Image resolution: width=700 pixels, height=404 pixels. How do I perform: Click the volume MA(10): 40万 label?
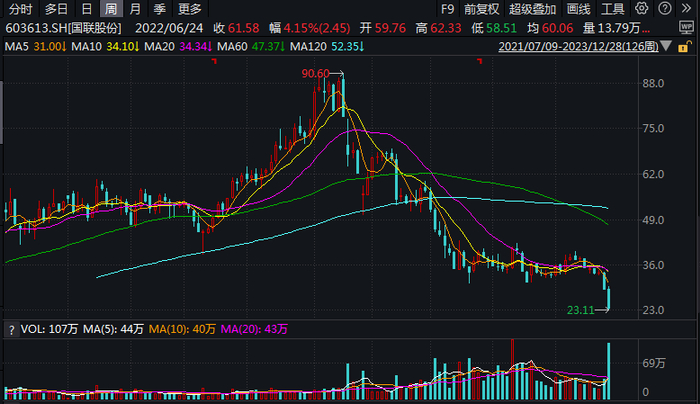[x=182, y=329]
